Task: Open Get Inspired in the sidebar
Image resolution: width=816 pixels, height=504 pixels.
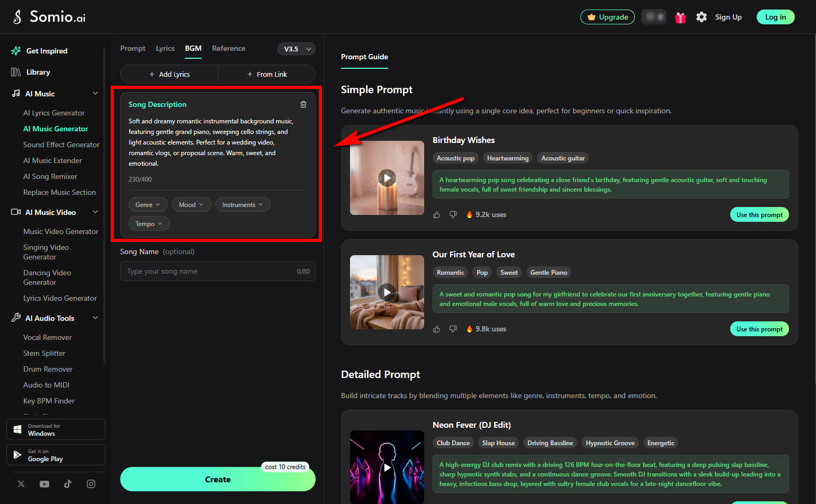Action: [40, 51]
